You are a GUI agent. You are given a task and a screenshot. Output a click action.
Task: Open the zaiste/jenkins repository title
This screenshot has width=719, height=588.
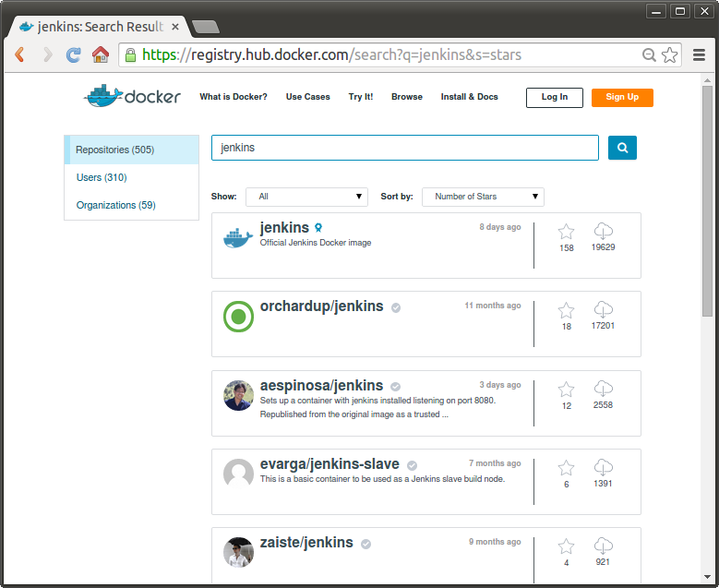coord(306,543)
